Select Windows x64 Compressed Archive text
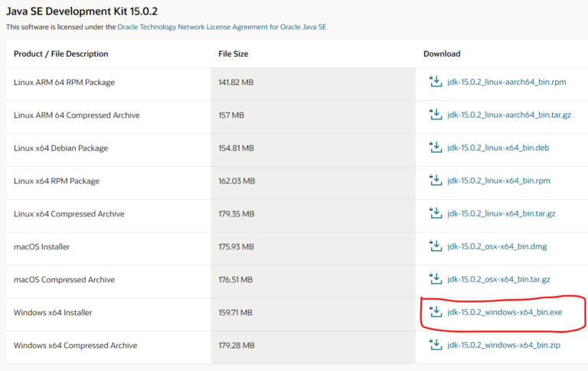 click(75, 346)
